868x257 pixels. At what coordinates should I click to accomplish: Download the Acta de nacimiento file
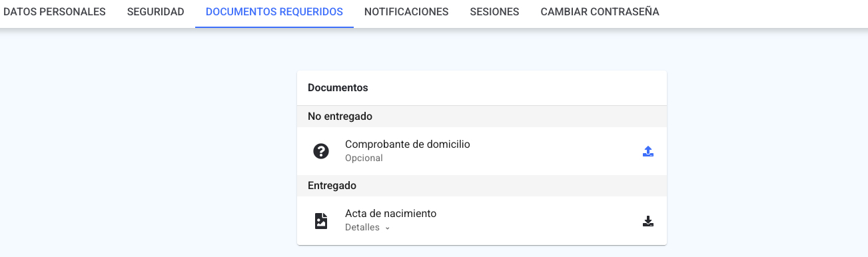tap(648, 221)
